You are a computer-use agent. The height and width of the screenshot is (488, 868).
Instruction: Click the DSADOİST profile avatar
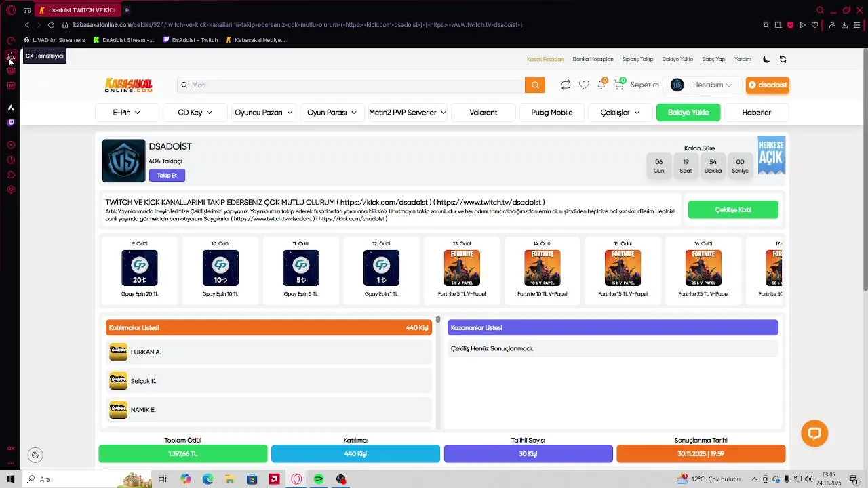coord(123,161)
